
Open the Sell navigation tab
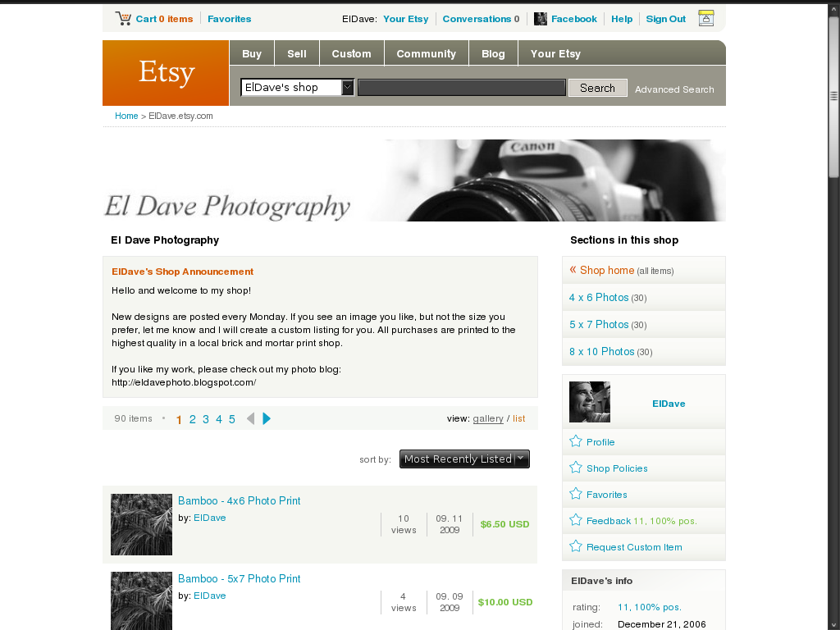click(297, 53)
